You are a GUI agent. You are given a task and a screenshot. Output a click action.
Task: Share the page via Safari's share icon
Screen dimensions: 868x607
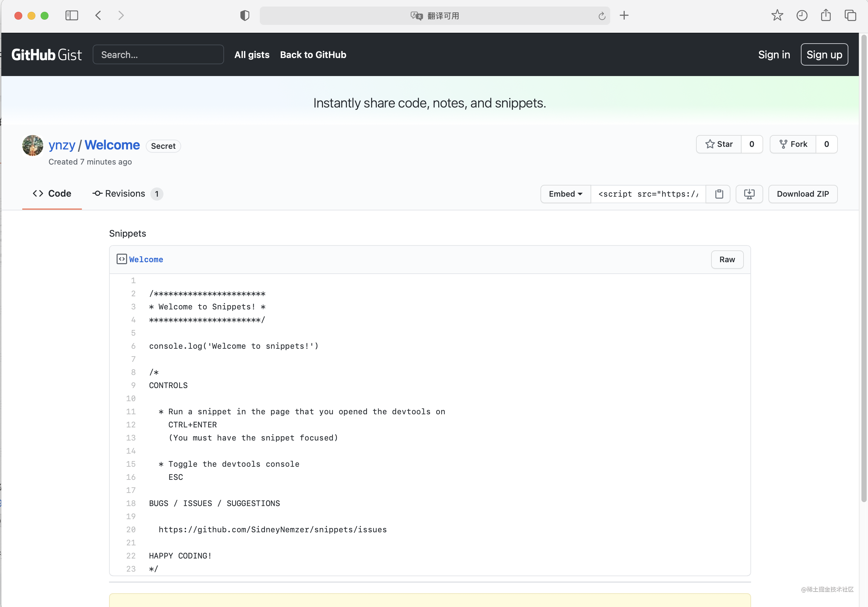pyautogui.click(x=826, y=15)
